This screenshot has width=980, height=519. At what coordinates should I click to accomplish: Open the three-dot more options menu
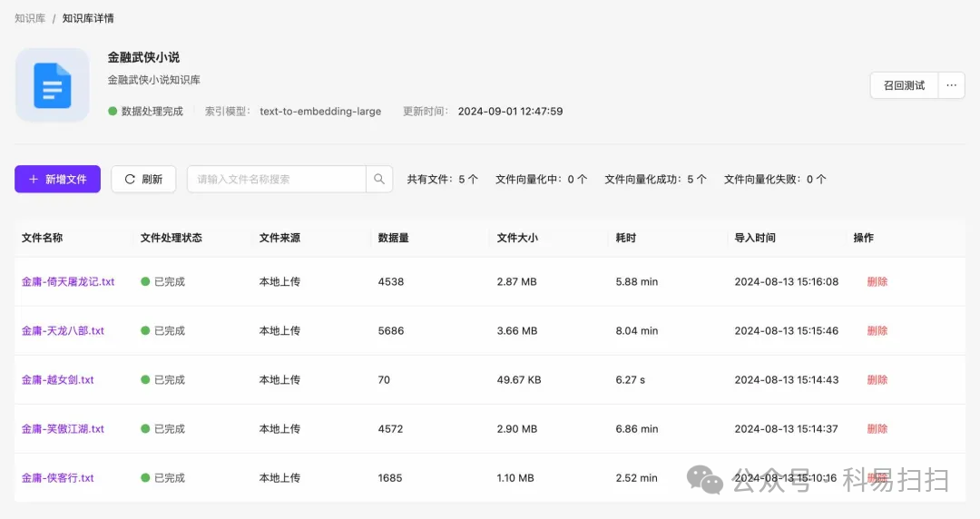click(x=951, y=85)
